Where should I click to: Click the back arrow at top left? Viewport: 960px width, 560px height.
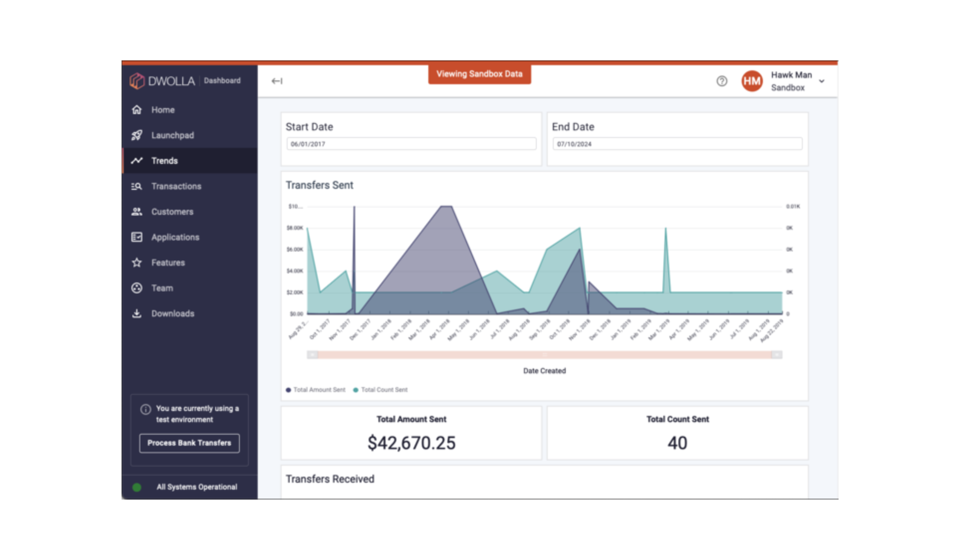(x=277, y=81)
